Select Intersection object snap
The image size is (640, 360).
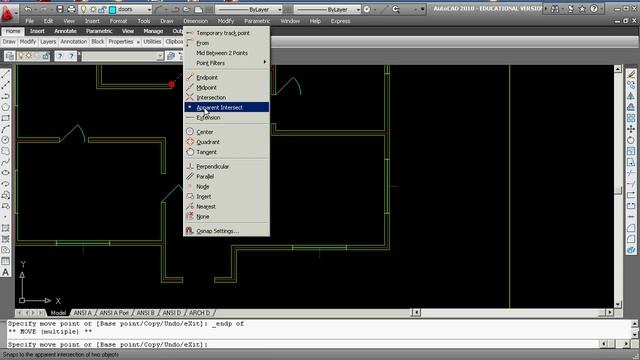coord(227,97)
